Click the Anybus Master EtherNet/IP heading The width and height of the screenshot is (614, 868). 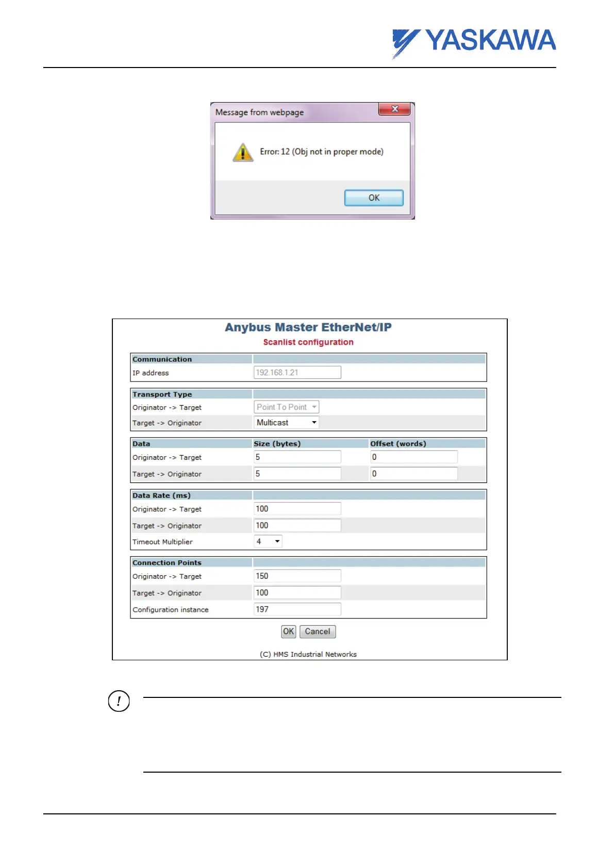point(308,327)
